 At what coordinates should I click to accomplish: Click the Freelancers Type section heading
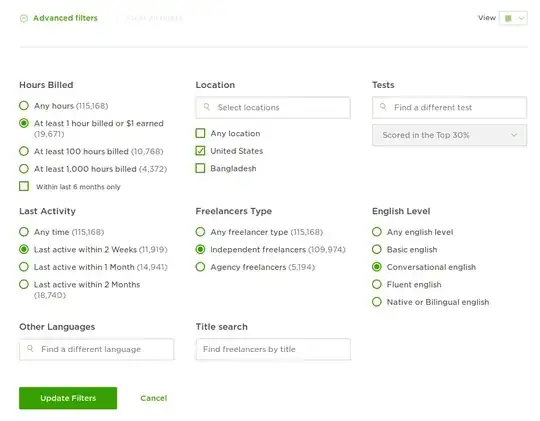coord(233,211)
